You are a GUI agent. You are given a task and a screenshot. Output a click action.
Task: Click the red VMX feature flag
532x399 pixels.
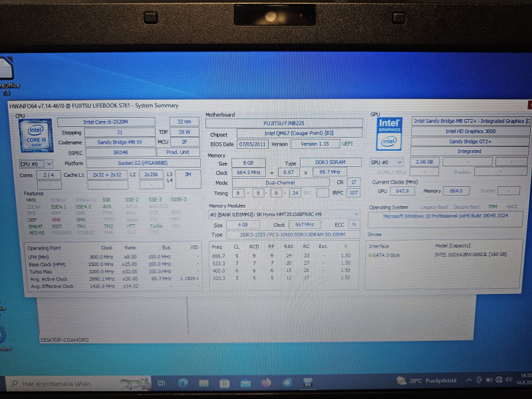click(x=56, y=219)
